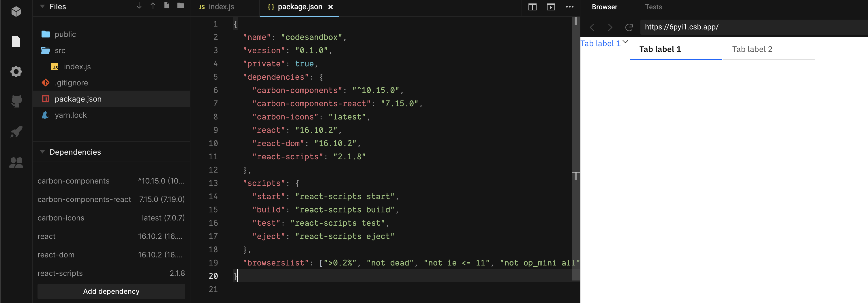Collapse the Dependencies section
Screen dimensions: 868x303
42,152
